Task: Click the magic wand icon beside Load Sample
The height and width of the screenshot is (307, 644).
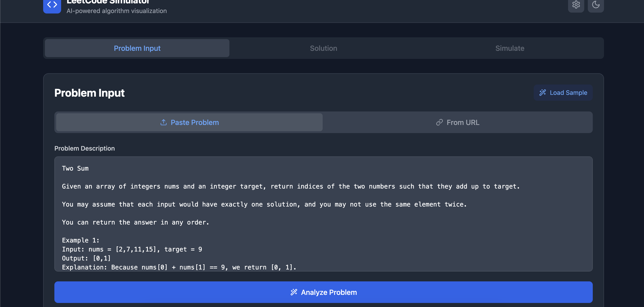Action: pos(542,93)
